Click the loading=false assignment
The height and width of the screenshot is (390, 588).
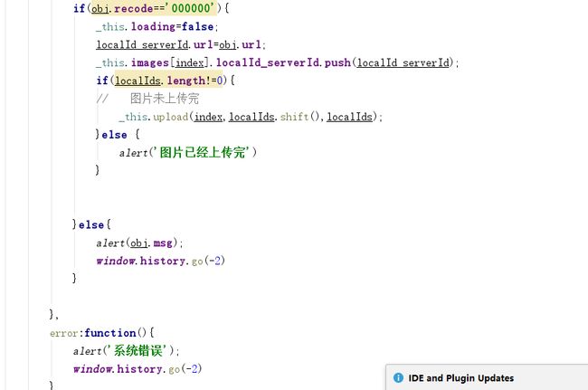156,26
